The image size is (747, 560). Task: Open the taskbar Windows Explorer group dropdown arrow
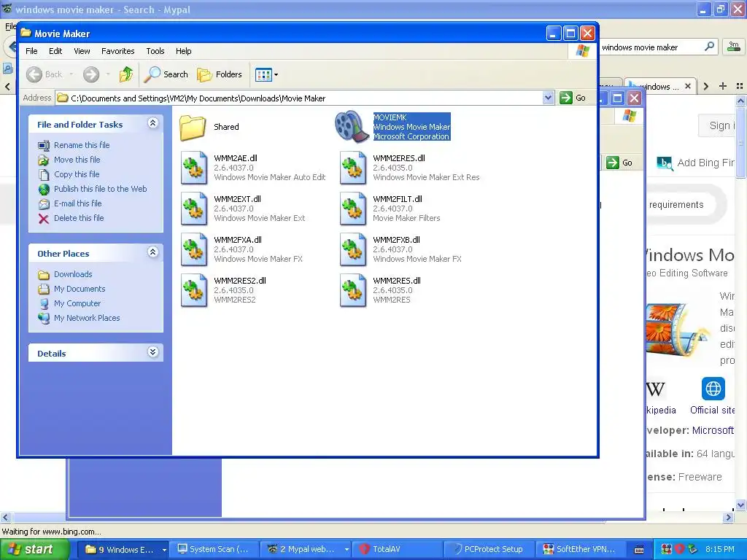click(x=164, y=550)
